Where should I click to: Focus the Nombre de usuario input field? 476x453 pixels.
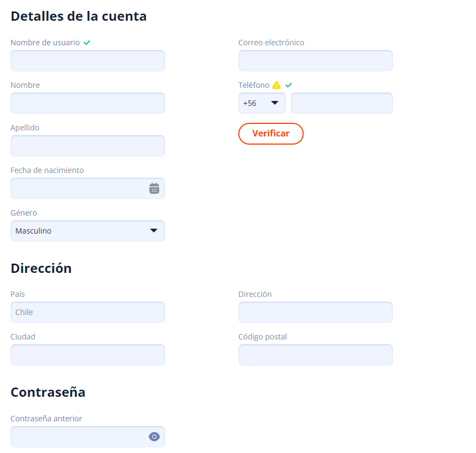pyautogui.click(x=87, y=61)
